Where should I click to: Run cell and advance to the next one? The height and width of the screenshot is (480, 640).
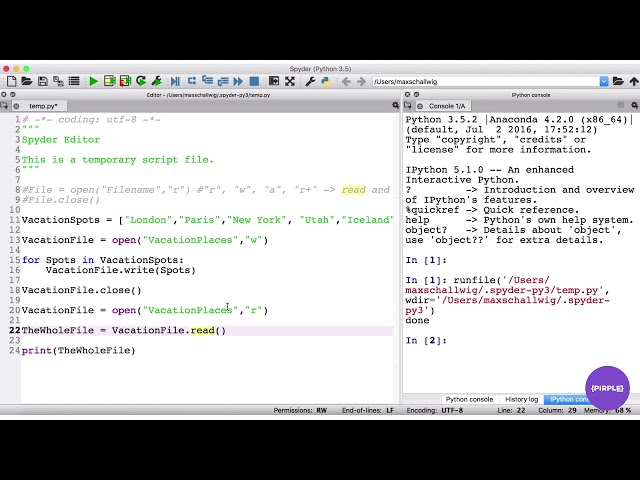pos(125,81)
